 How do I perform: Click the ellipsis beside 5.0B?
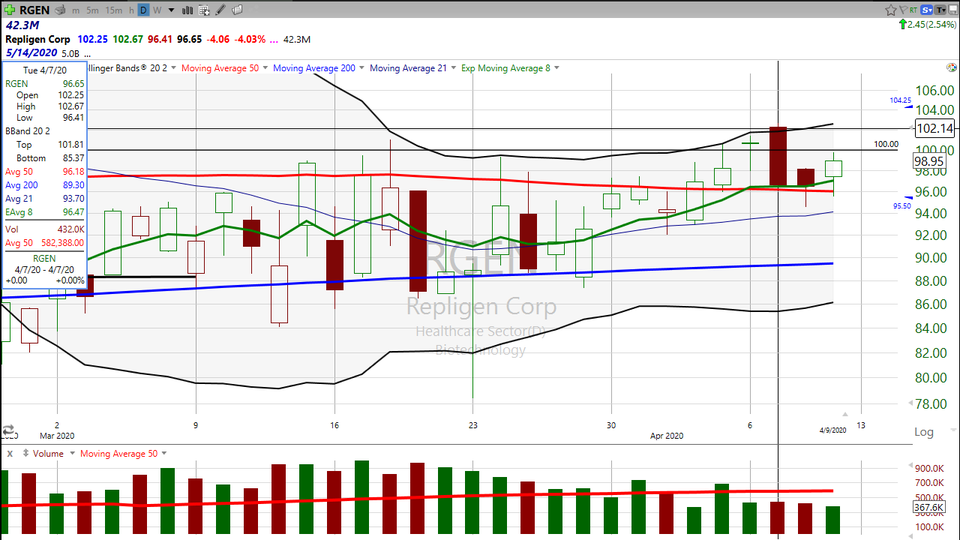pyautogui.click(x=88, y=54)
